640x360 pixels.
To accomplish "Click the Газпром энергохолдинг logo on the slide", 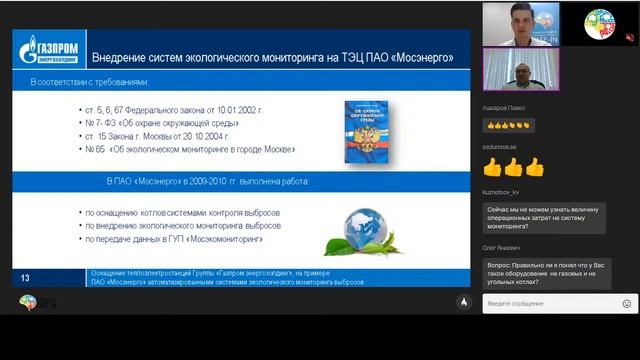I will [x=49, y=49].
